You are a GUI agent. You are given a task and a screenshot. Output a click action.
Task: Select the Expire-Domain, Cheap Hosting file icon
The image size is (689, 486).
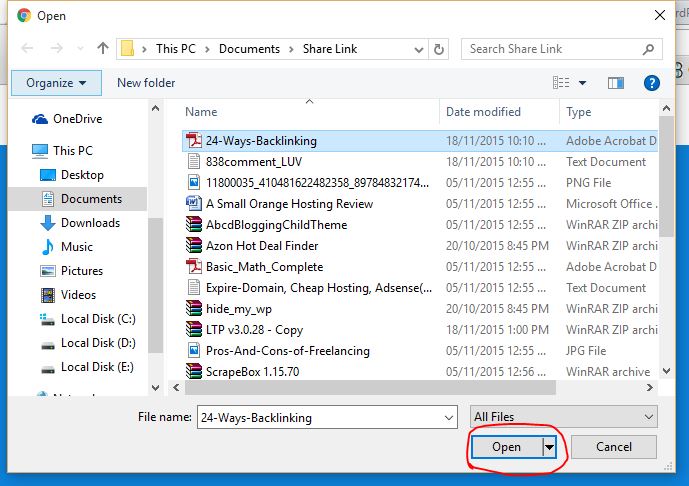193,288
